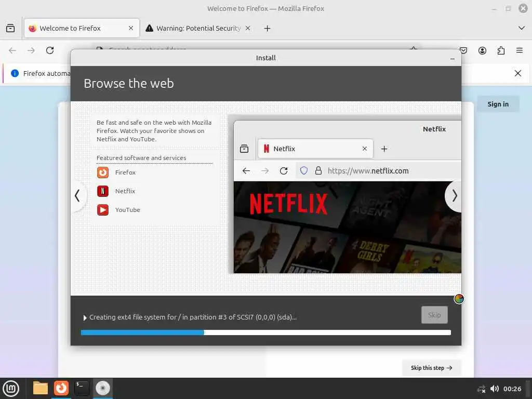Dismiss the Firefox automatic notification bar
The image size is (532, 399).
(x=518, y=73)
